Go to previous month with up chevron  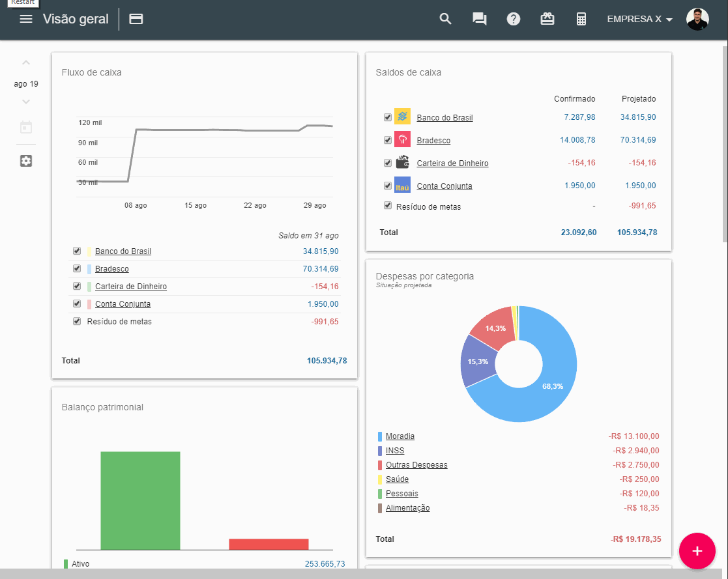click(x=26, y=63)
